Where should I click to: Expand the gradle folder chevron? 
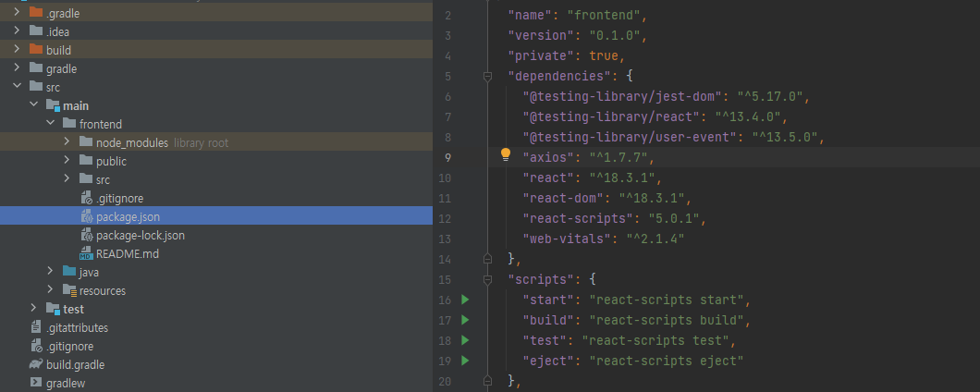click(x=17, y=68)
